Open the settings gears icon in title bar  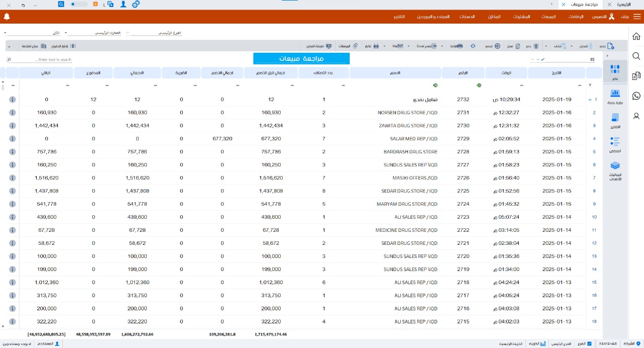(x=136, y=4)
